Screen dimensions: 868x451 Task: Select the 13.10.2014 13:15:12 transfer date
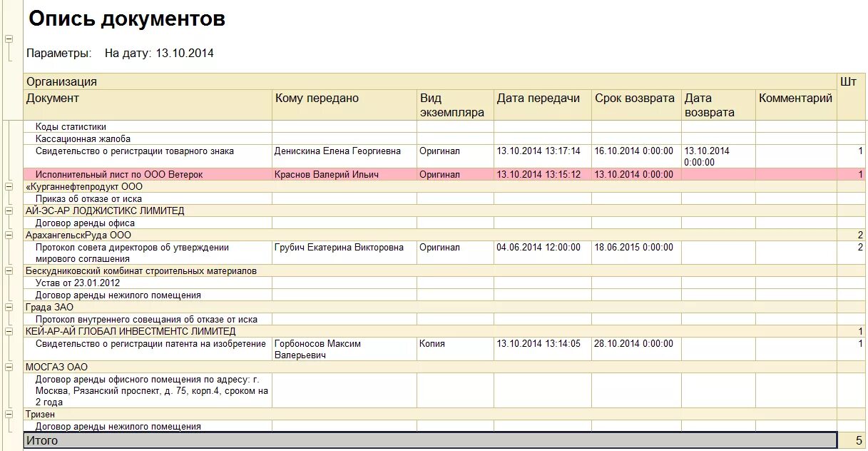543,175
